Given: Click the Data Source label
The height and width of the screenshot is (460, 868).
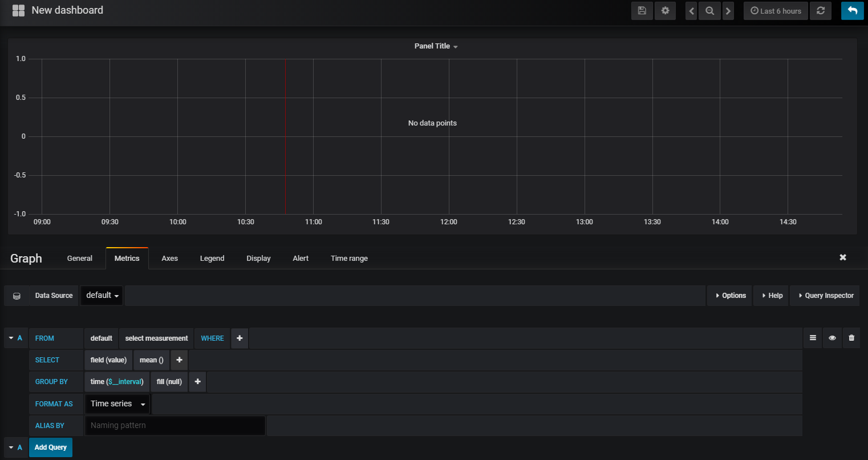Looking at the screenshot, I should (54, 296).
